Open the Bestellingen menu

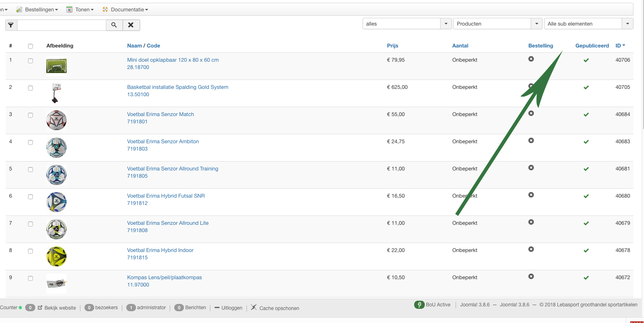(37, 9)
